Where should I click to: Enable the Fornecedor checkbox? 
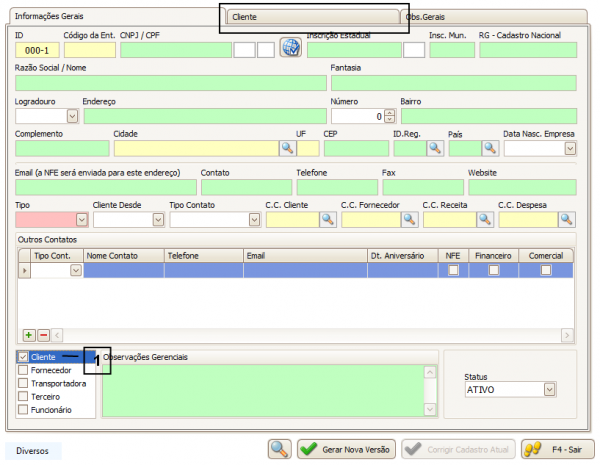coord(24,370)
